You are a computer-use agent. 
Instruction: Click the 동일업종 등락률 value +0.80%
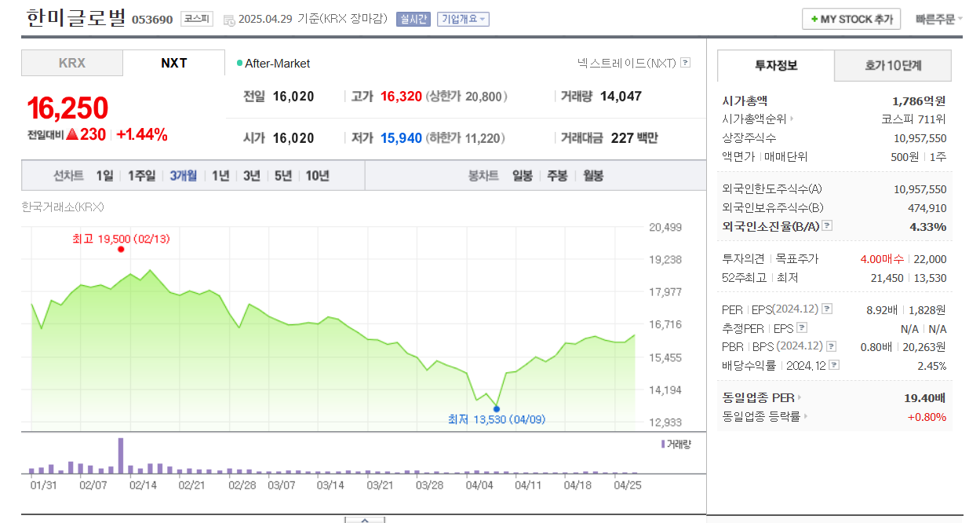click(x=927, y=416)
